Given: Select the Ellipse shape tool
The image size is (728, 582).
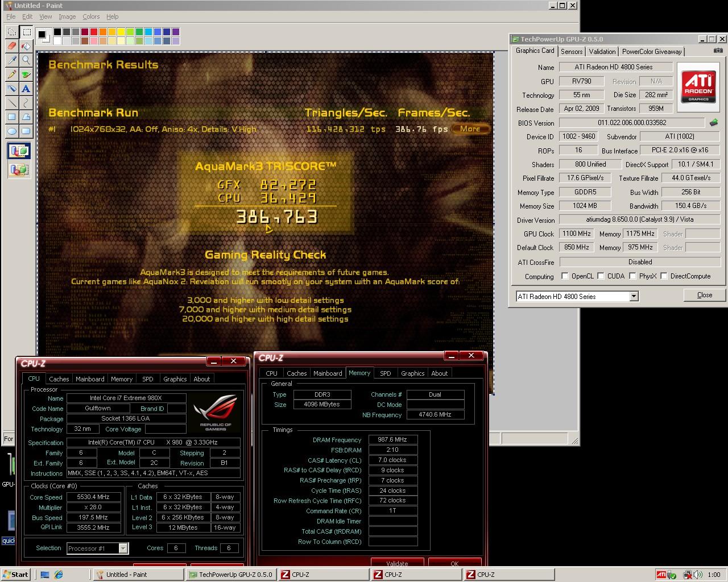Looking at the screenshot, I should (x=11, y=131).
